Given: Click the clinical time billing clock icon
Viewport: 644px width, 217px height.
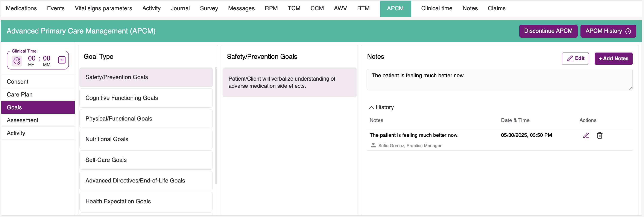Looking at the screenshot, I should [x=17, y=61].
